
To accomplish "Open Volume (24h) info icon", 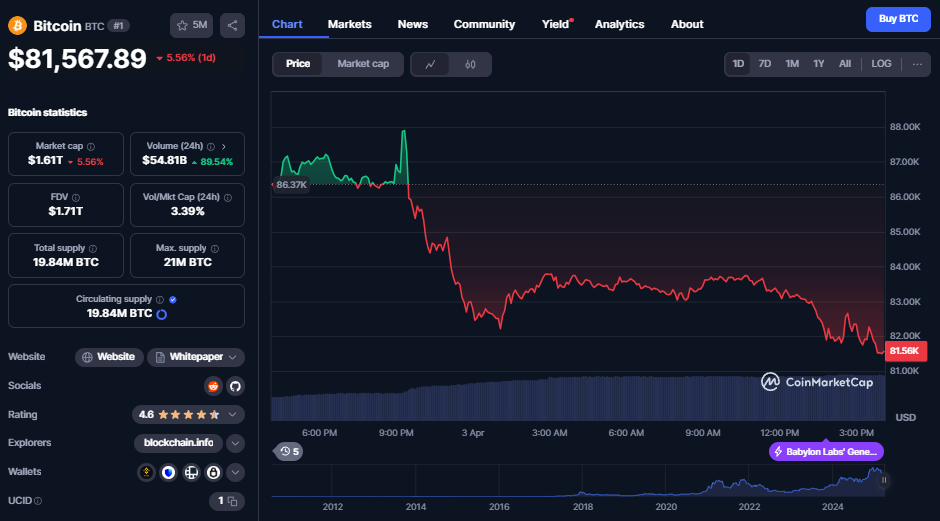I will [211, 146].
